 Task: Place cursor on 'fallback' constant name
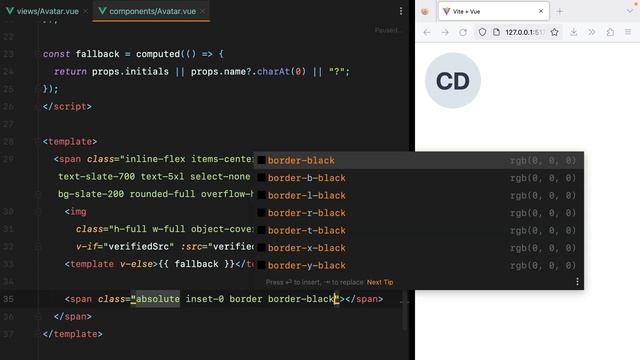(98, 54)
